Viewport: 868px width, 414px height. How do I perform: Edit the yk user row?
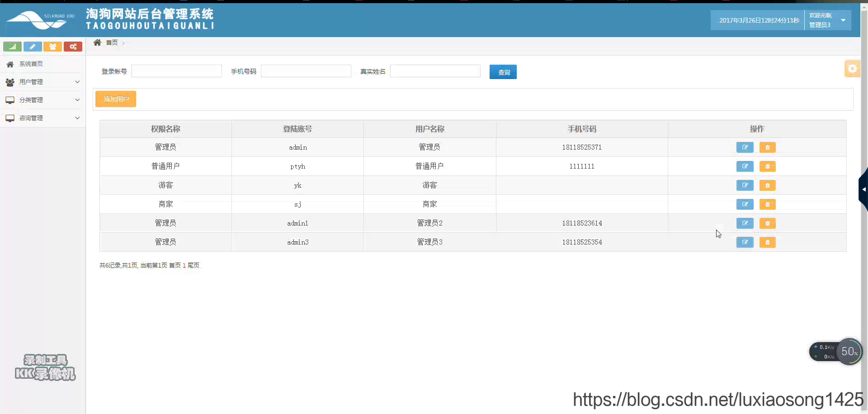(x=745, y=185)
